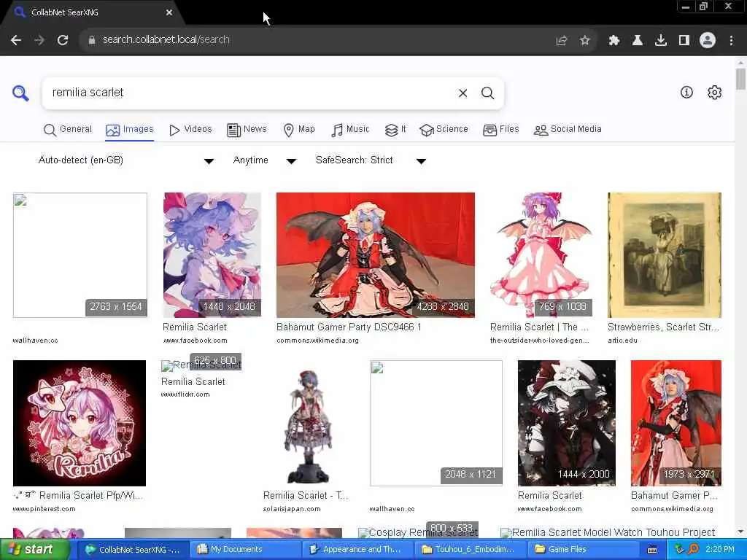Switch to the Science category tab
747x560 pixels.
click(444, 130)
